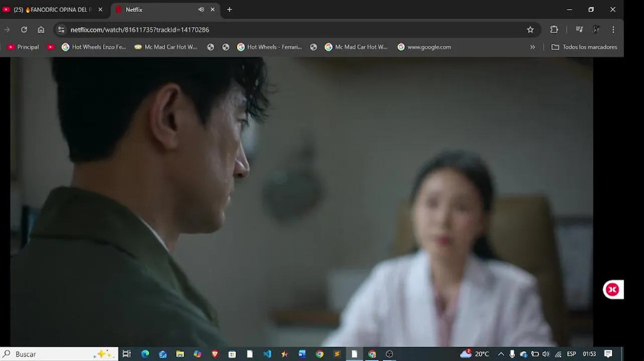Image resolution: width=644 pixels, height=361 pixels.
Task: Close the Netflix tab
Action: (x=213, y=10)
